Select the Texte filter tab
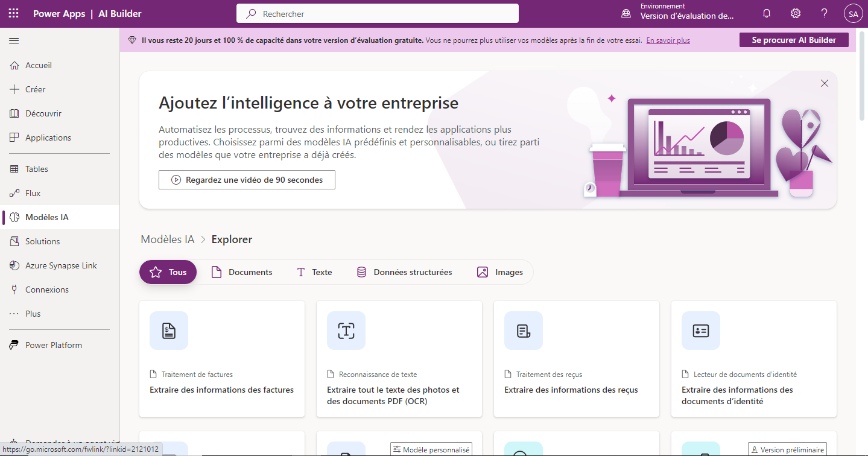This screenshot has width=868, height=456. pyautogui.click(x=314, y=272)
